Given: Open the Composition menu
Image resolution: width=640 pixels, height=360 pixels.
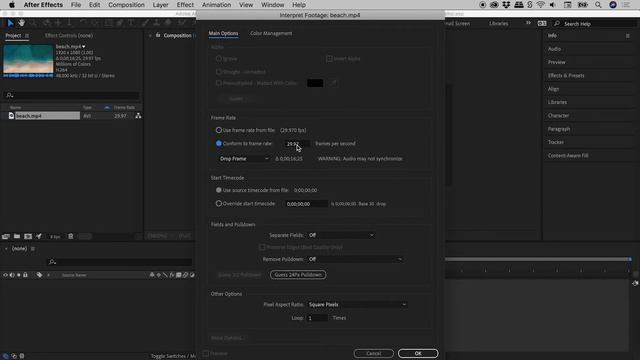Looking at the screenshot, I should pos(126,5).
